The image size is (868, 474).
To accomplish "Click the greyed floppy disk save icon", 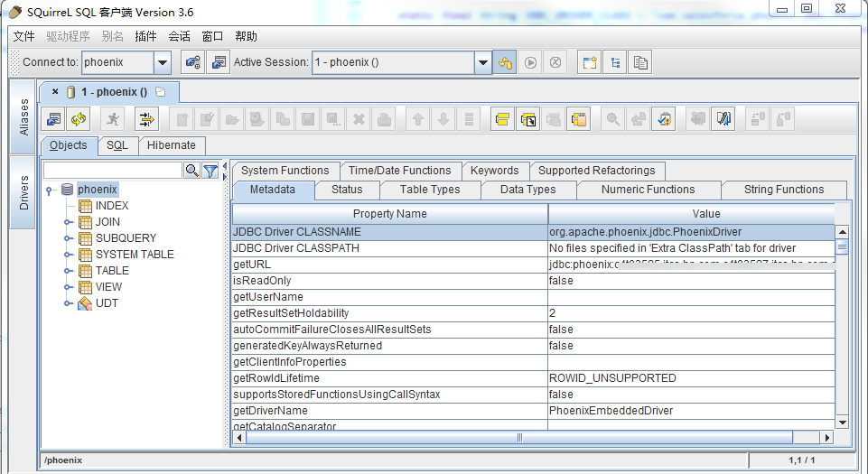I will click(308, 119).
